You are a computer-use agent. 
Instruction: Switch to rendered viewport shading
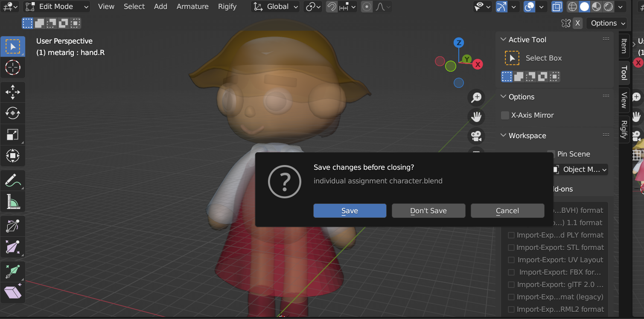pyautogui.click(x=609, y=6)
